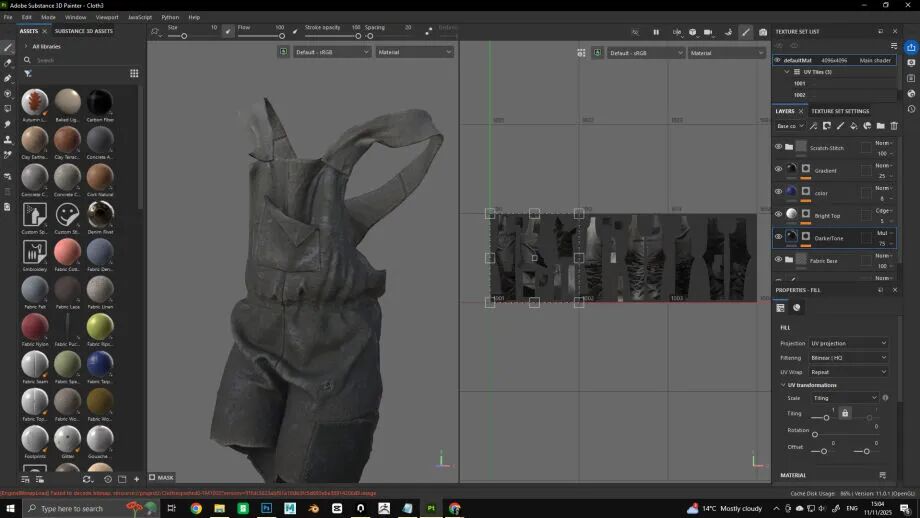Open the Viewport menu
This screenshot has height=518, width=920.
[x=106, y=17]
